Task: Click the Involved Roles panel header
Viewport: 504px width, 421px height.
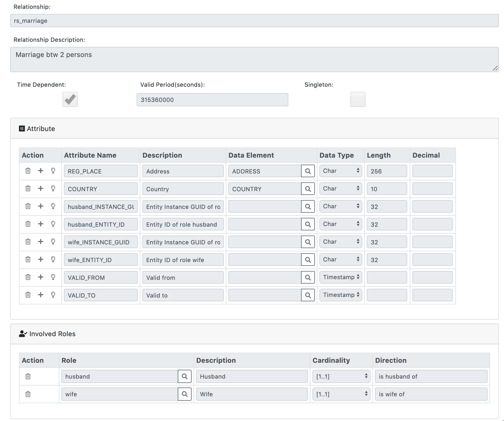Action: point(52,334)
